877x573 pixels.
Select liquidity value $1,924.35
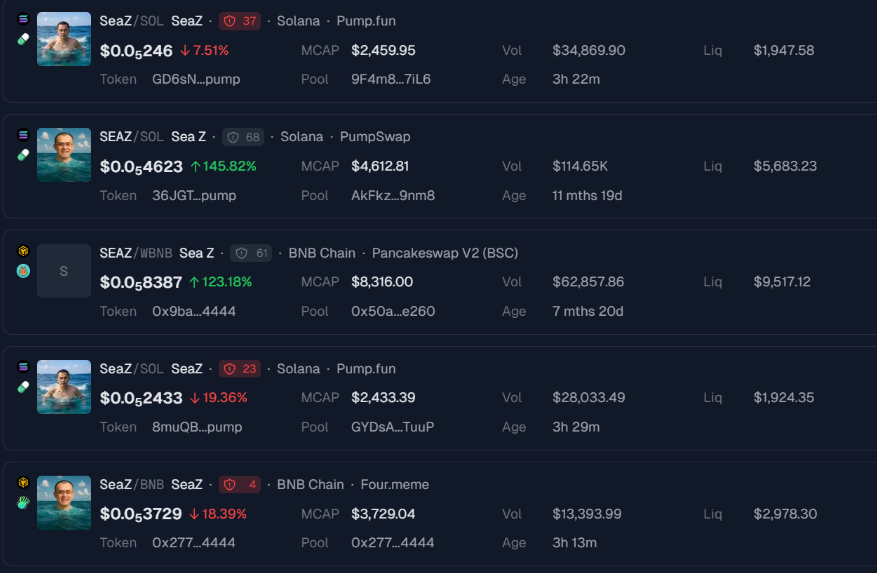(x=784, y=398)
